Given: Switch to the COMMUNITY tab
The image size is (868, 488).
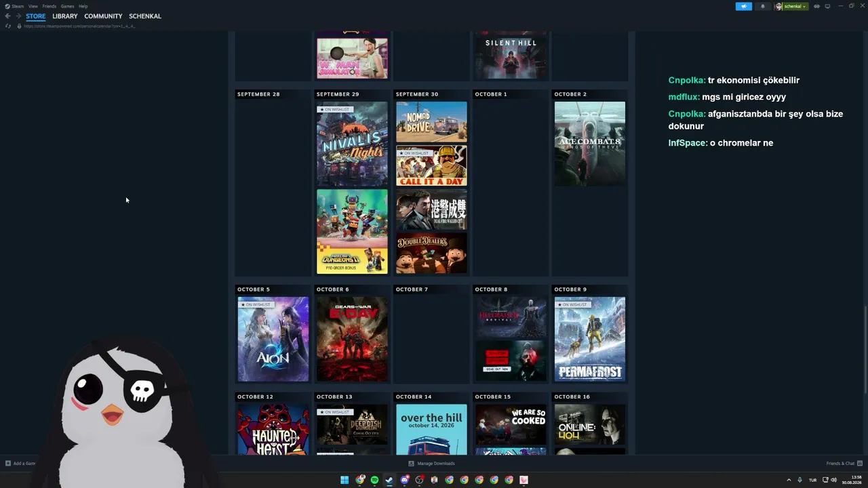Looking at the screenshot, I should click(x=103, y=16).
